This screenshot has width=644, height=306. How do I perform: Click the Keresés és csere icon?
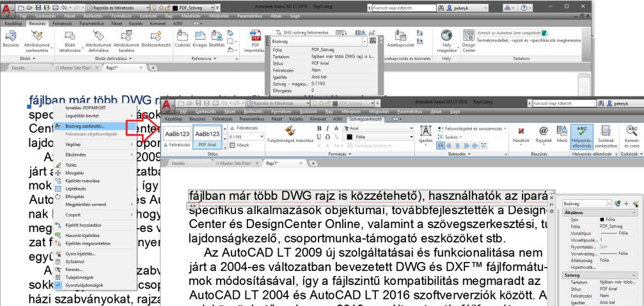[632, 131]
